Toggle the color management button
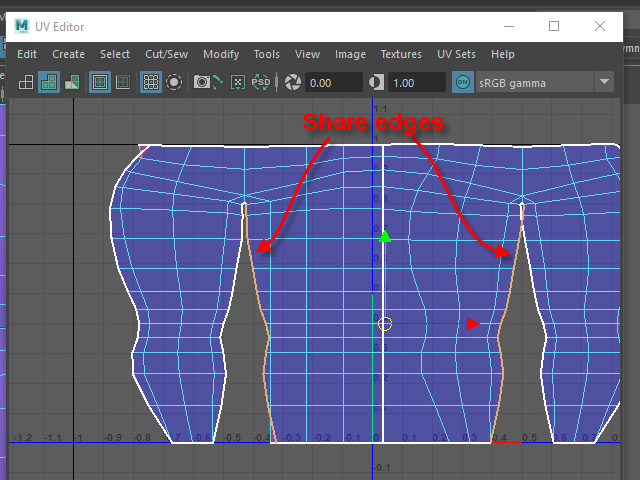The height and width of the screenshot is (480, 640). click(x=462, y=83)
